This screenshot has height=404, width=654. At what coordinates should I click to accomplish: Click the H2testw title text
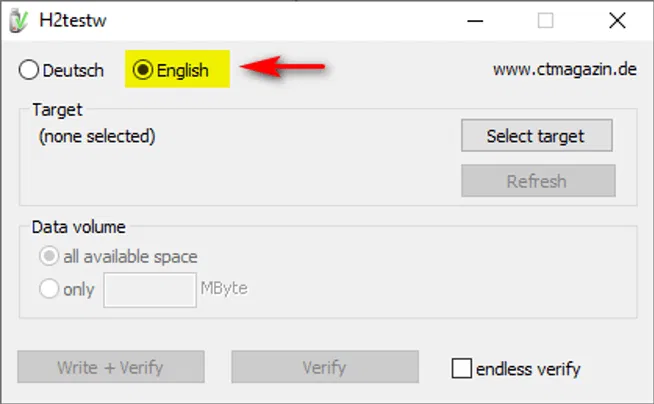[73, 20]
